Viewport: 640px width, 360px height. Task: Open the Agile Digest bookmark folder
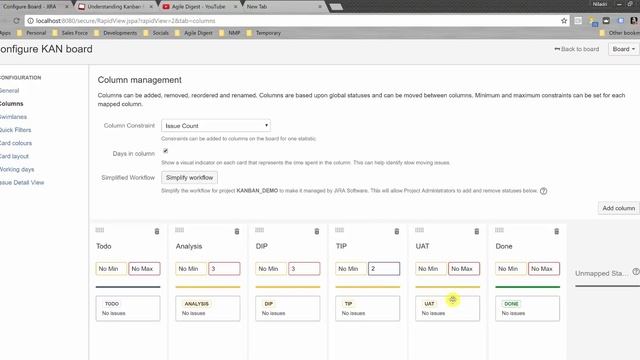tap(194, 33)
